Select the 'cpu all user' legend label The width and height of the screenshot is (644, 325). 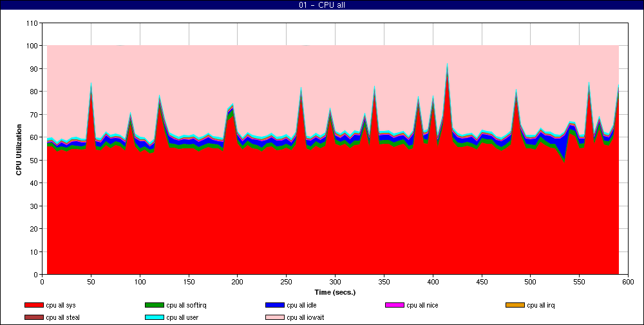(x=182, y=318)
